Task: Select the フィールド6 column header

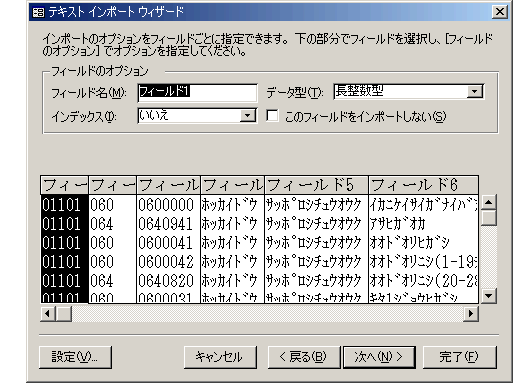Action: pos(423,185)
